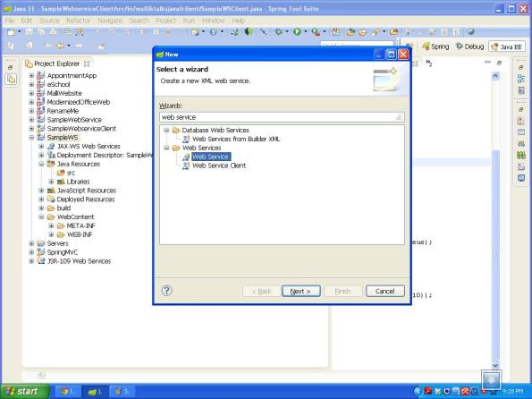The width and height of the screenshot is (532, 399).
Task: Click the editor scrollbar up arrow
Action: coord(495,76)
